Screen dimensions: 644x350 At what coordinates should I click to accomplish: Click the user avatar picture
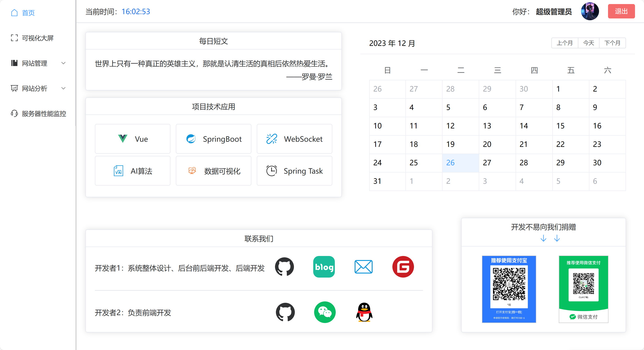click(x=590, y=11)
